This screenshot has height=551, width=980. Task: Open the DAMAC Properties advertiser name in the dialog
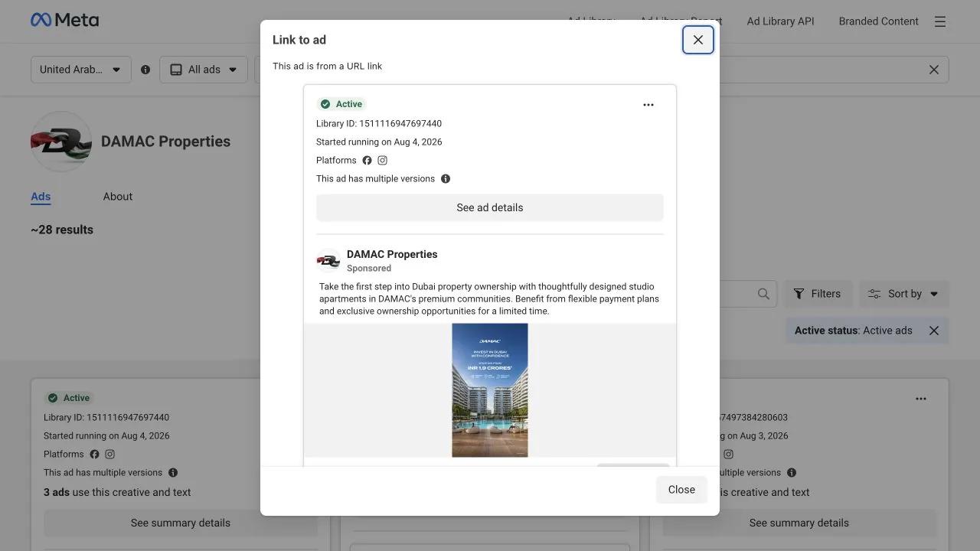pos(392,254)
